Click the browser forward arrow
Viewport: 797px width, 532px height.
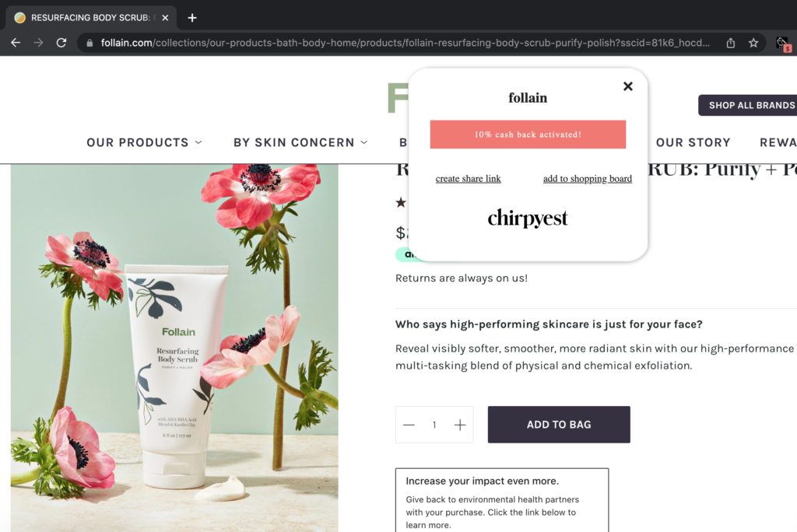click(39, 43)
